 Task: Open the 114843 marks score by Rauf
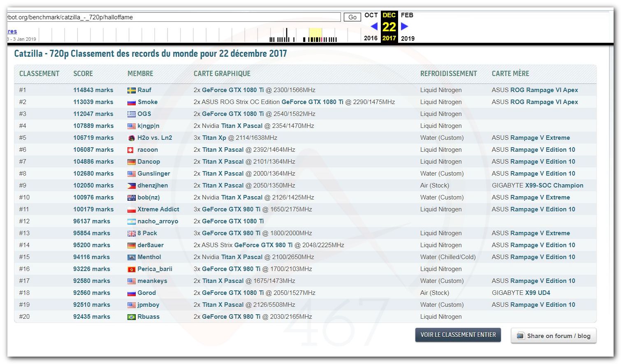pos(93,90)
